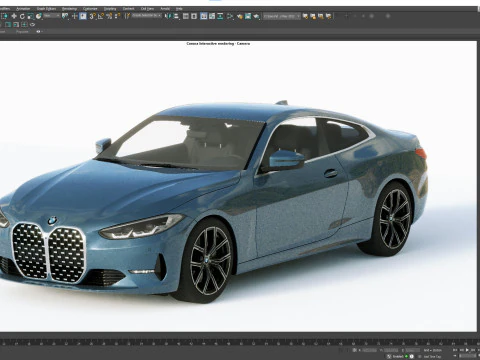Screen dimensions: 480x360
Task: Toggle the Percent Snap button
Action: click(109, 16)
